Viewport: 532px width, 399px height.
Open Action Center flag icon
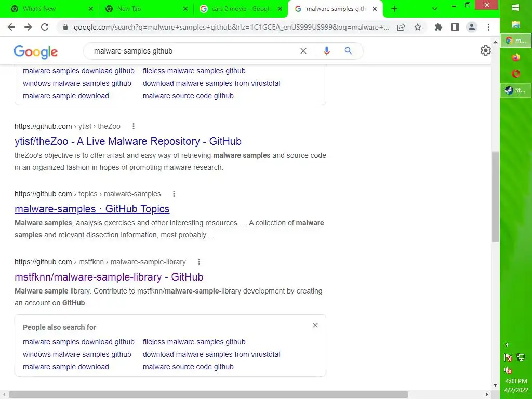(508, 357)
